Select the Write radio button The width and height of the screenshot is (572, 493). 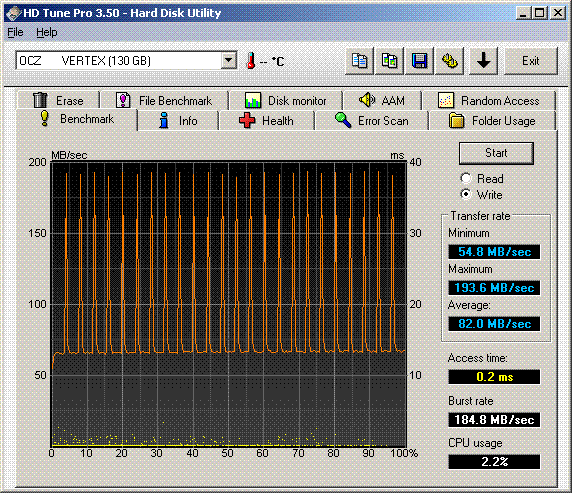click(x=466, y=194)
